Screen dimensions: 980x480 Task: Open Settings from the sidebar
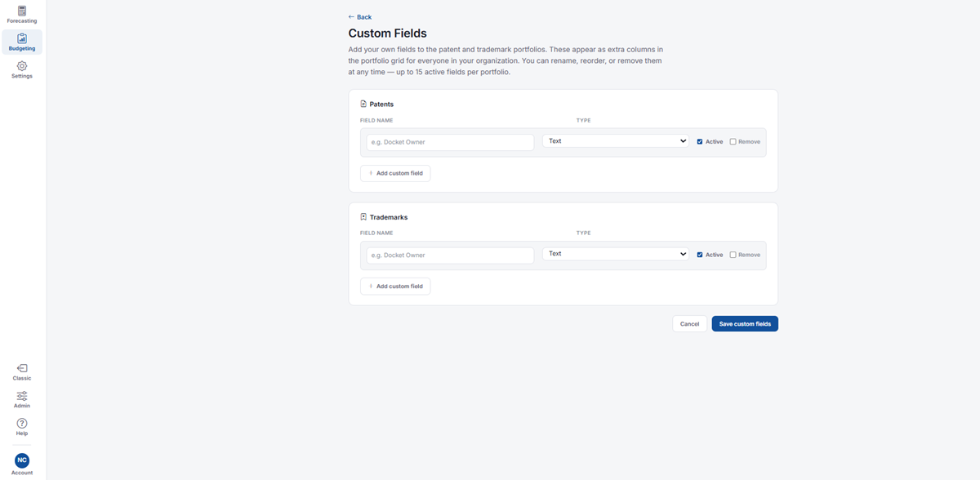click(22, 70)
